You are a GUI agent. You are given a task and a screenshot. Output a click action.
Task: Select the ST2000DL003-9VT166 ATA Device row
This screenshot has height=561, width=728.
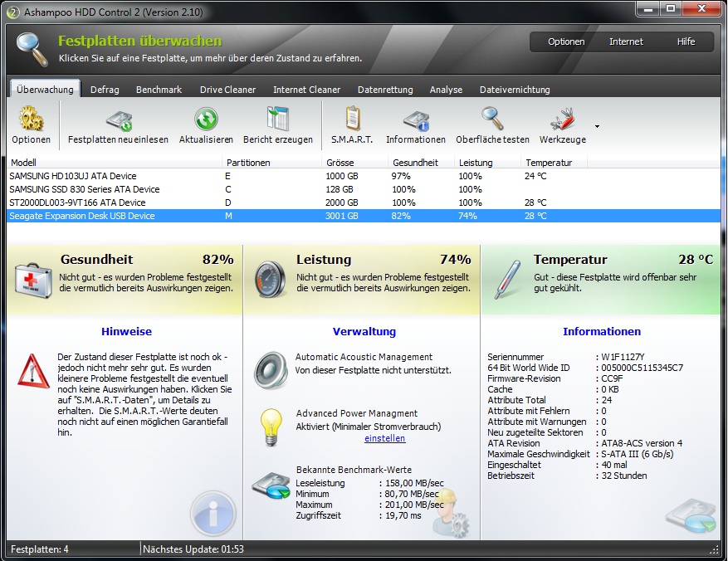pos(364,202)
